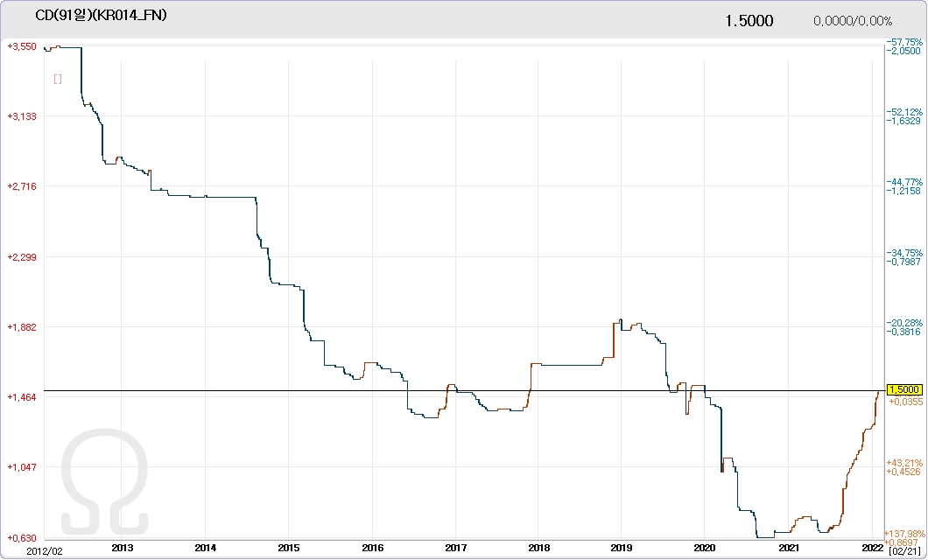928x560 pixels.
Task: Select the 2013 year label
Action: (x=123, y=549)
